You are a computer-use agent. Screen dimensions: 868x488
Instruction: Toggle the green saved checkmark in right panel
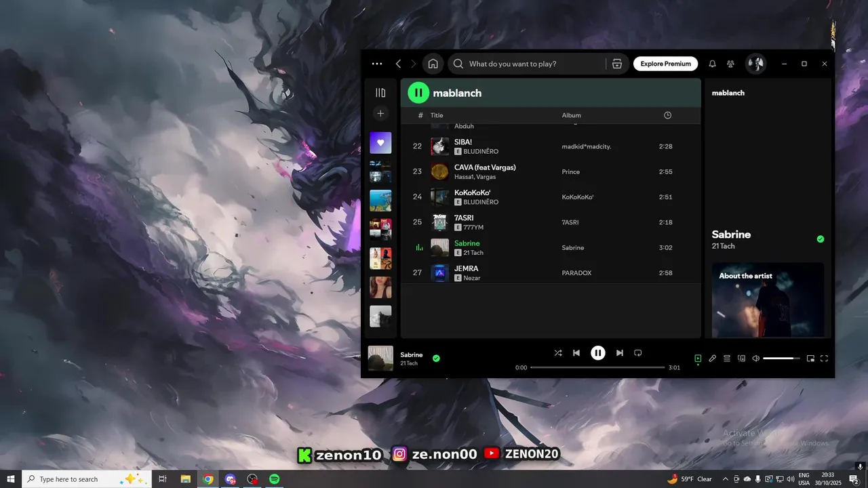point(821,239)
